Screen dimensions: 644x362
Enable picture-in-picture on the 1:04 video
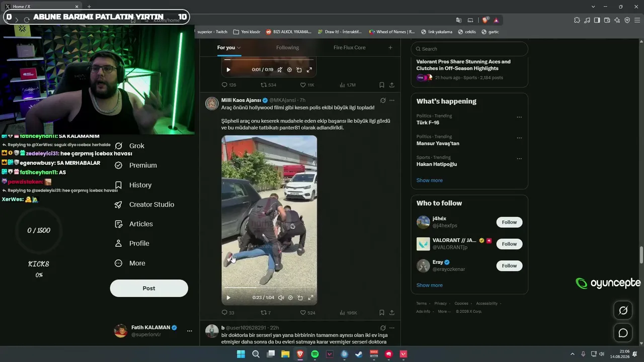coord(300,298)
